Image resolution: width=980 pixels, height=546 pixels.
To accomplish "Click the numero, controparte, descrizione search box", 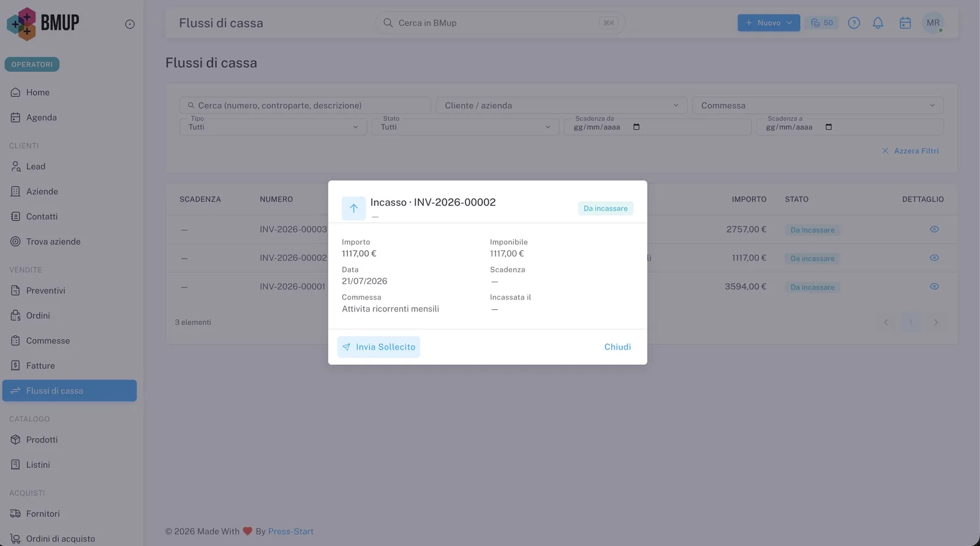I will click(305, 105).
